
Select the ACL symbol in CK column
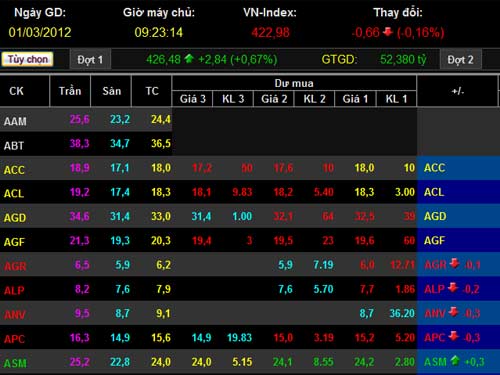coord(14,193)
